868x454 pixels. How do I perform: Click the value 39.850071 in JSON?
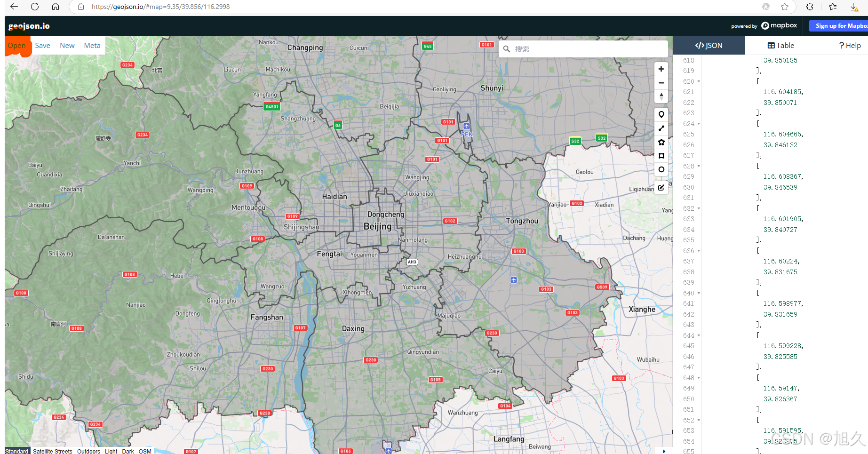click(x=780, y=103)
